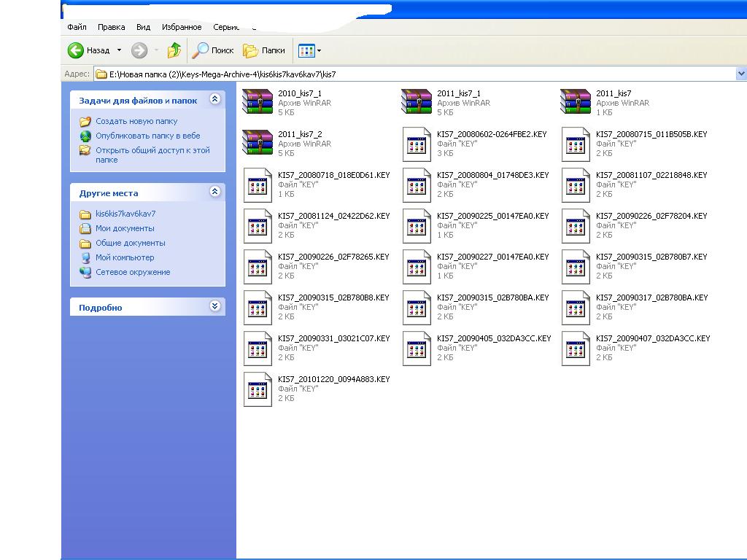The image size is (747, 560).
Task: Select KIS7_20090226_02F78204.KEY file icon
Action: (576, 226)
